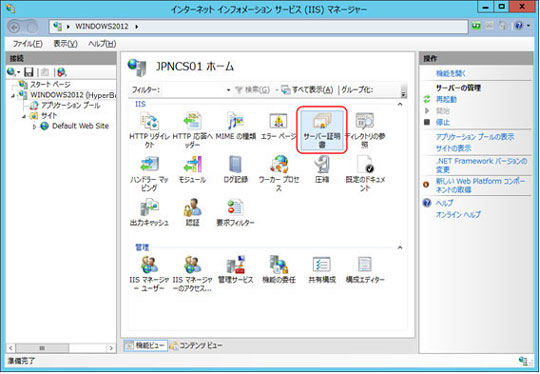Select アプリケーション プール in the tree
This screenshot has height=374, width=540.
(x=71, y=105)
